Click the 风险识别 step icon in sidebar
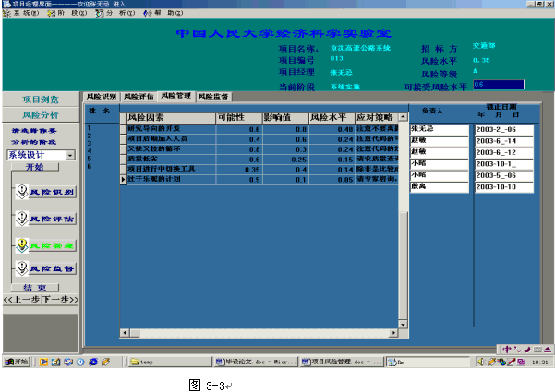This screenshot has height=392, width=555. pos(22,192)
